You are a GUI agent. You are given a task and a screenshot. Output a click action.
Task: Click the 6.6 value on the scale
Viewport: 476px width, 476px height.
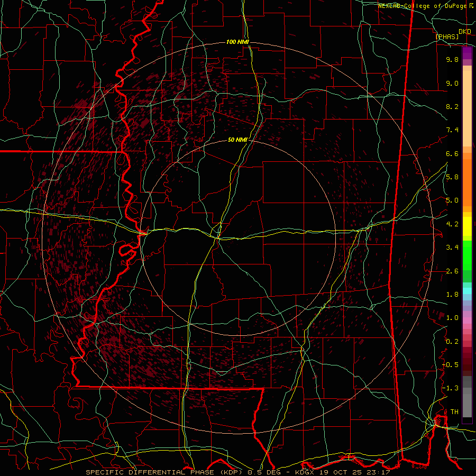click(452, 153)
